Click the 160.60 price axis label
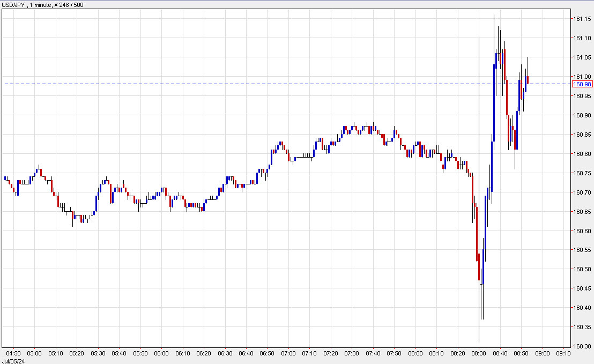 coord(582,231)
